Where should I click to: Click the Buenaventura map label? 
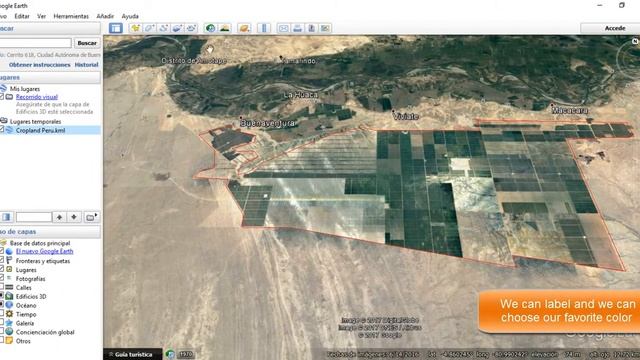(268, 123)
